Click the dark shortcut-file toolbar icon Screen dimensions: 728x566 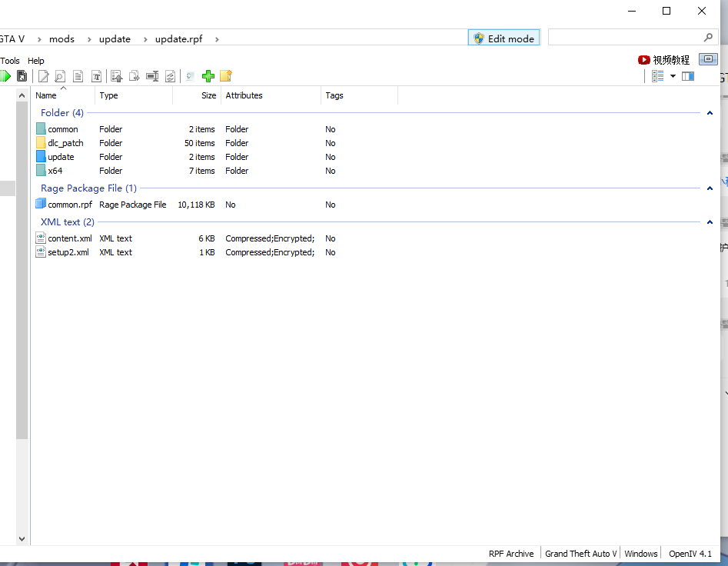(x=22, y=76)
